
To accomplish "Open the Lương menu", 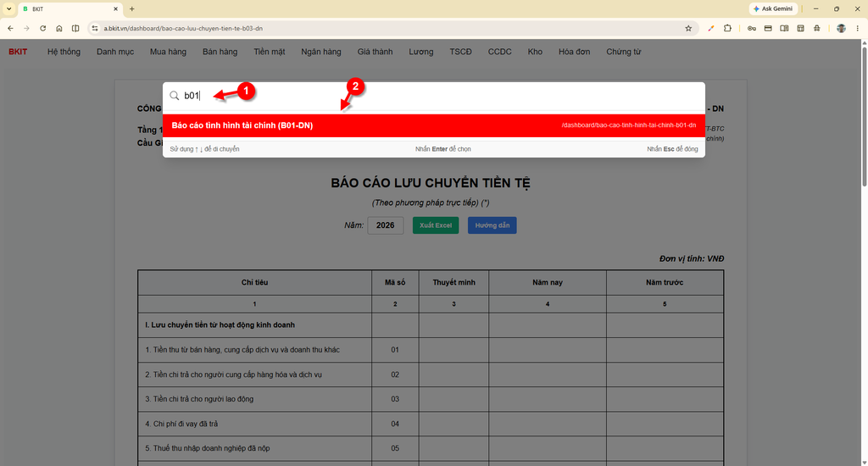I will point(420,52).
